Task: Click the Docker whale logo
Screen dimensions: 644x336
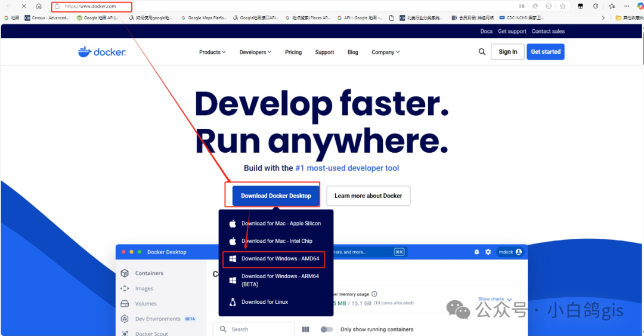Action: pyautogui.click(x=102, y=52)
